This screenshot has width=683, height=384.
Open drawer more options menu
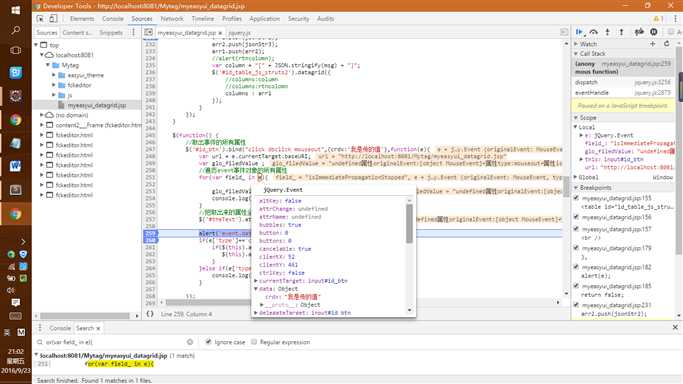[x=40, y=328]
